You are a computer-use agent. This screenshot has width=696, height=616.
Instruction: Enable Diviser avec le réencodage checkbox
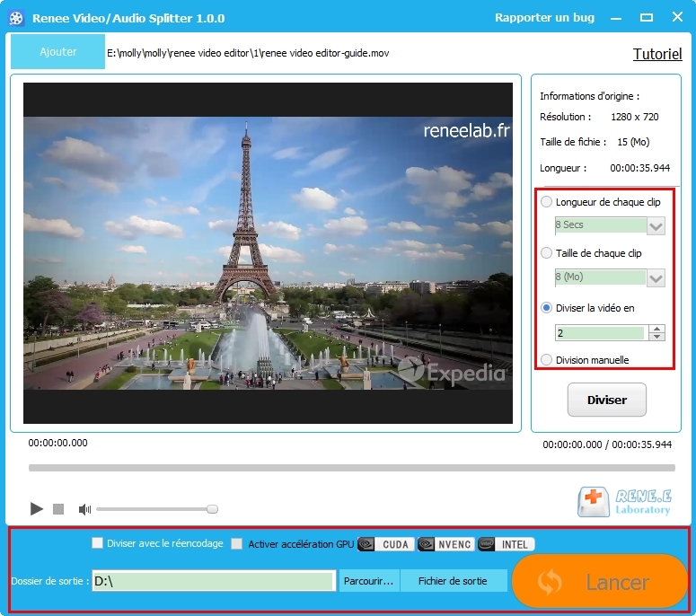97,543
